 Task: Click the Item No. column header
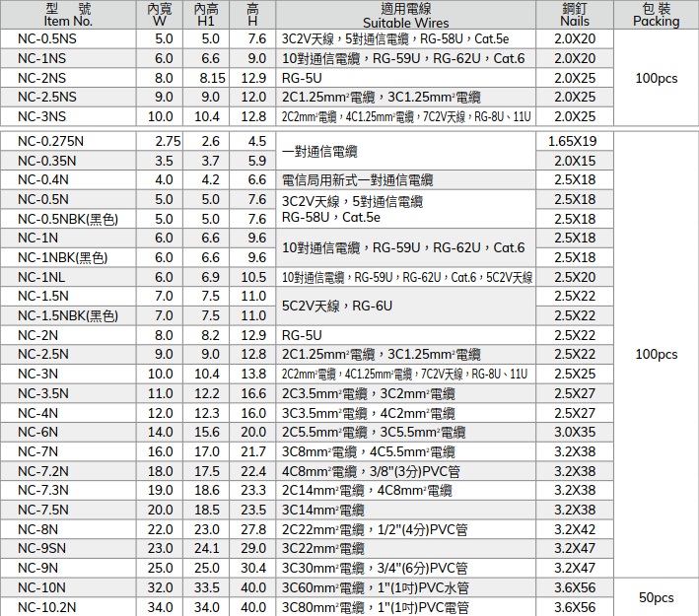click(x=68, y=14)
